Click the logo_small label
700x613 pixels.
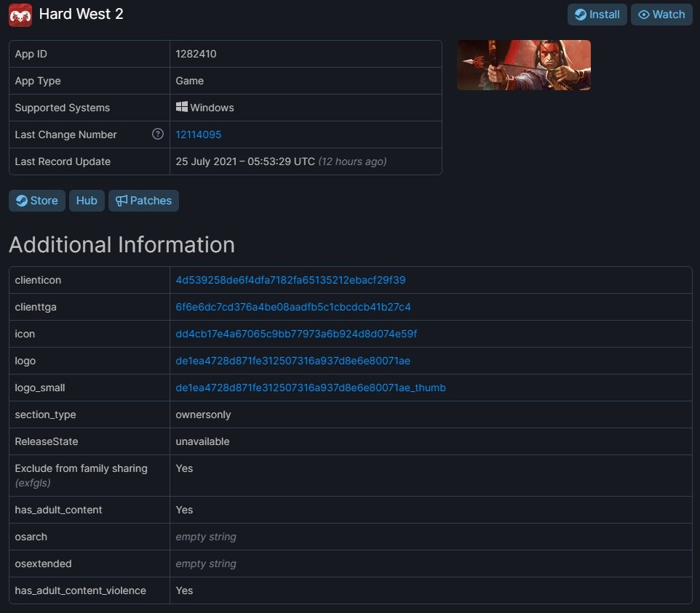click(x=40, y=388)
